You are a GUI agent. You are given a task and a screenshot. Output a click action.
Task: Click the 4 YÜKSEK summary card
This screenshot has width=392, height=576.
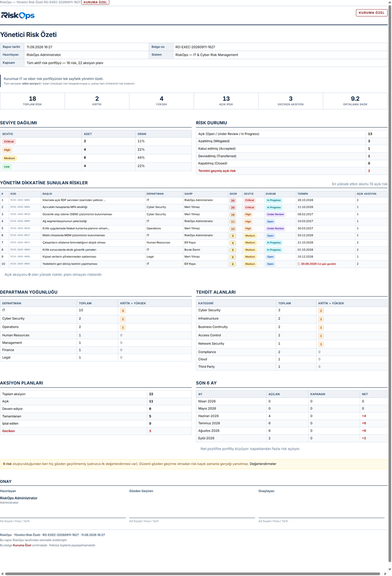[x=161, y=100]
